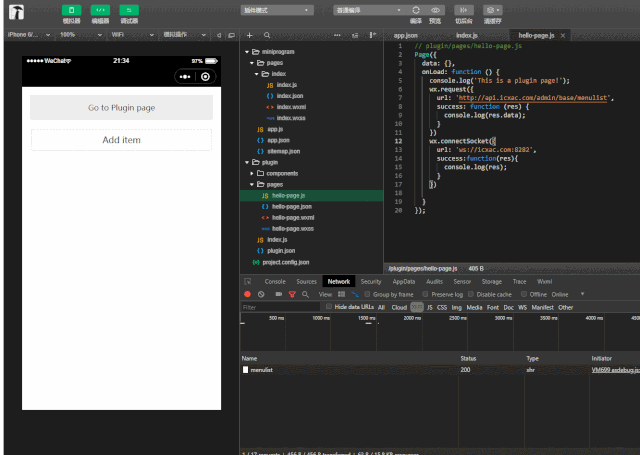Collapse the miniprogram folder
This screenshot has width=640, height=455.
pyautogui.click(x=247, y=52)
